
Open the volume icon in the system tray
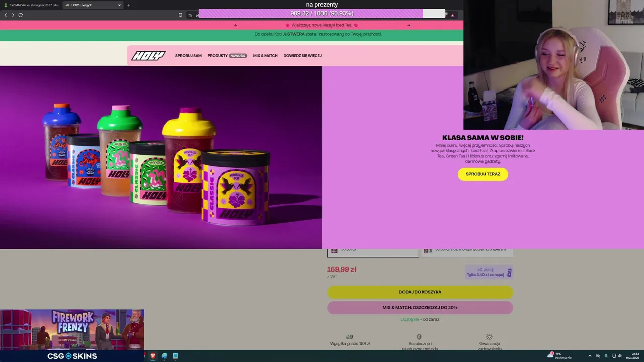click(x=619, y=356)
